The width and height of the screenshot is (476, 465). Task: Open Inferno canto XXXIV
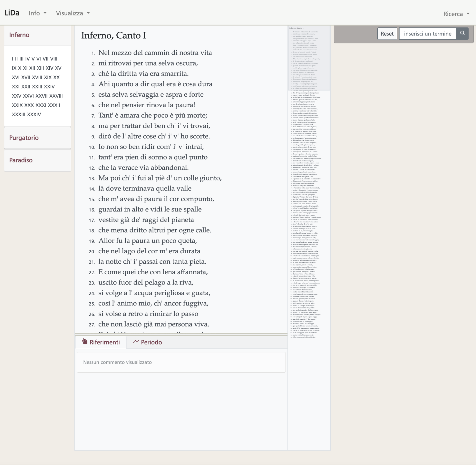[34, 114]
